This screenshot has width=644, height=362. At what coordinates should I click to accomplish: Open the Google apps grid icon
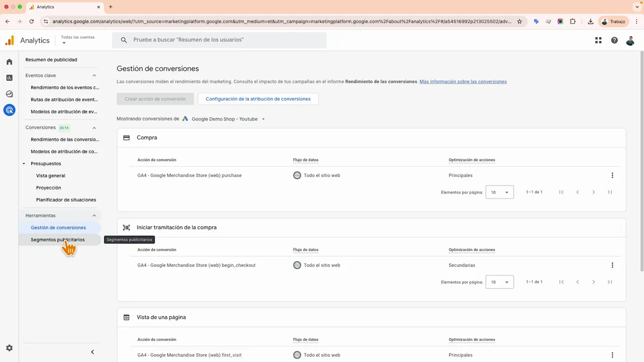pos(598,40)
